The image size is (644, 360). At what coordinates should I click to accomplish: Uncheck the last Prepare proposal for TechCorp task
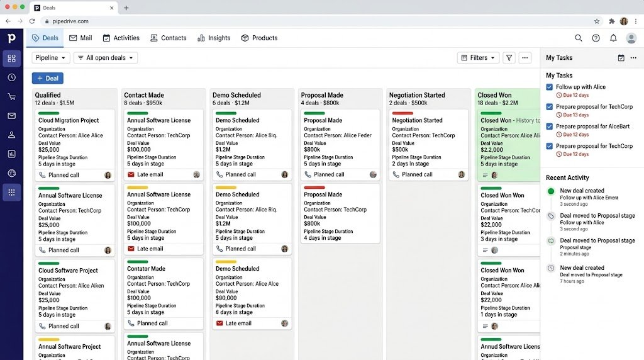point(550,146)
